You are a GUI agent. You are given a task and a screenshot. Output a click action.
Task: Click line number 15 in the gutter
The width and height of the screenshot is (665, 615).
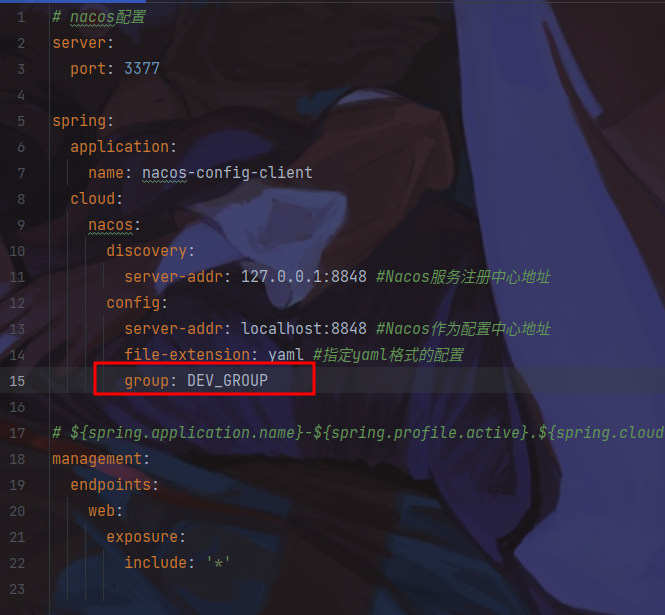17,381
